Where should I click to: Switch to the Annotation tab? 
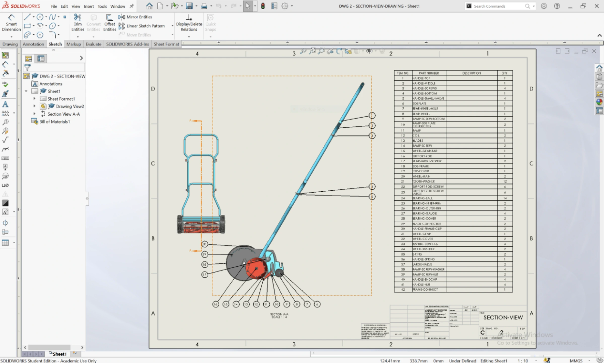(x=33, y=44)
